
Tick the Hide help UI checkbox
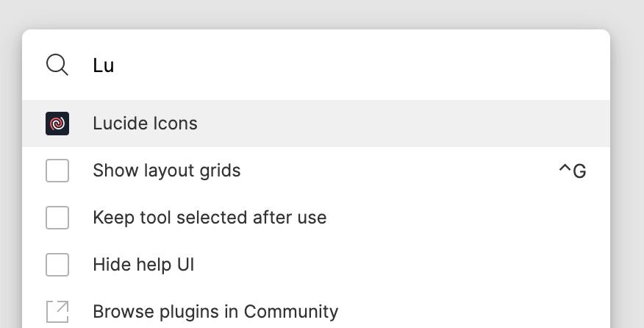[57, 265]
